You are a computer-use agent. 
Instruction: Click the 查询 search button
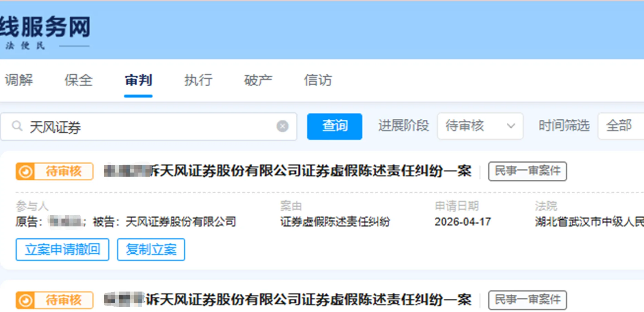(x=335, y=126)
